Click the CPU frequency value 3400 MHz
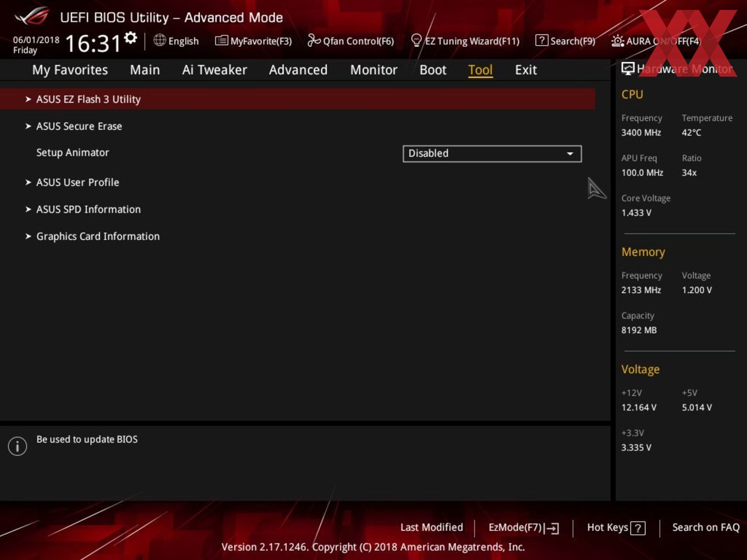The height and width of the screenshot is (560, 747). click(x=641, y=132)
